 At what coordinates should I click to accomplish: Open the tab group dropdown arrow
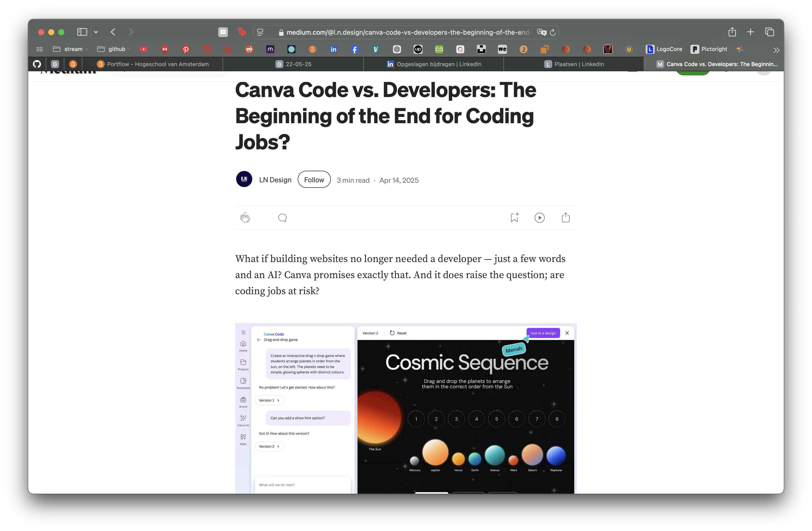tap(96, 32)
